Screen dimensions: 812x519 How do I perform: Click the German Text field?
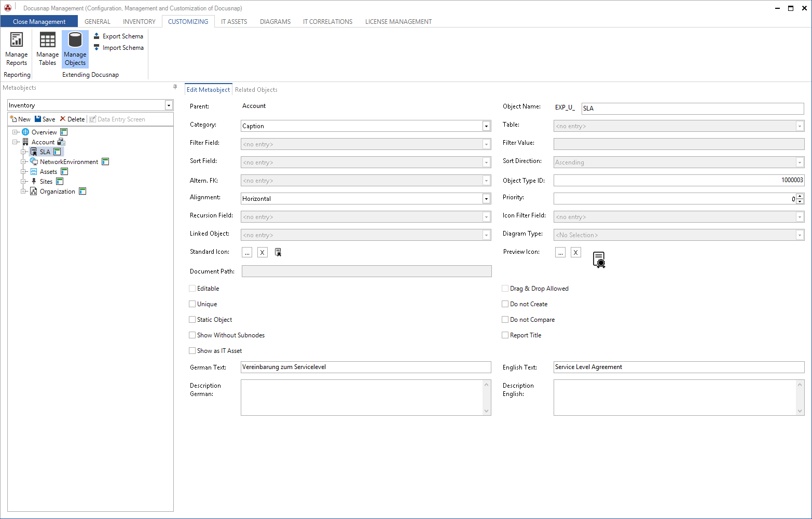coord(366,367)
